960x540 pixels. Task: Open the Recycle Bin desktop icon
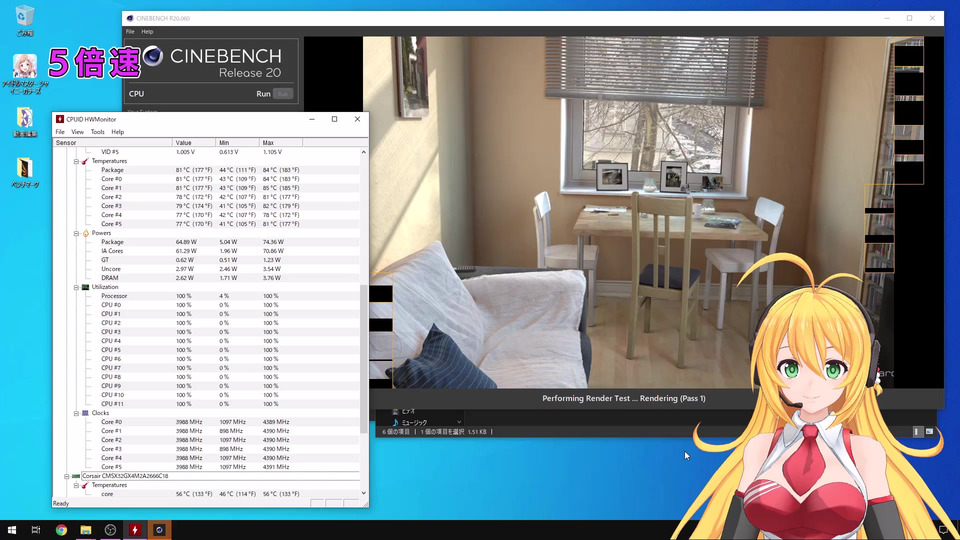[24, 20]
